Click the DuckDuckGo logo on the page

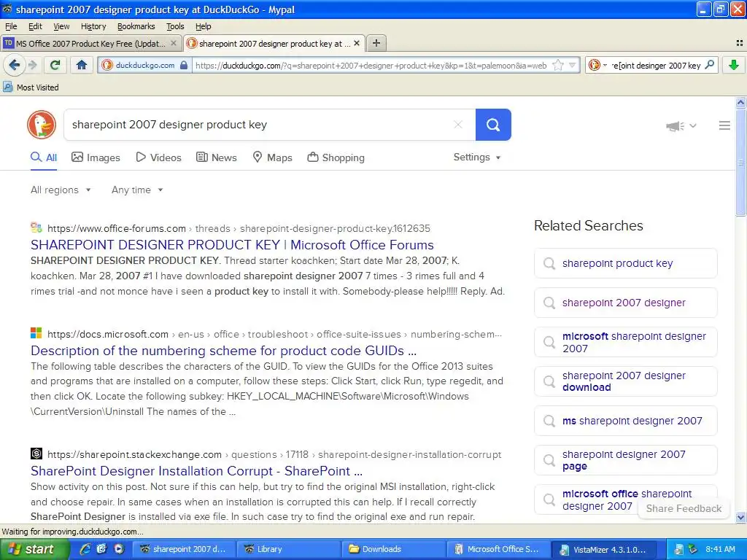point(42,125)
